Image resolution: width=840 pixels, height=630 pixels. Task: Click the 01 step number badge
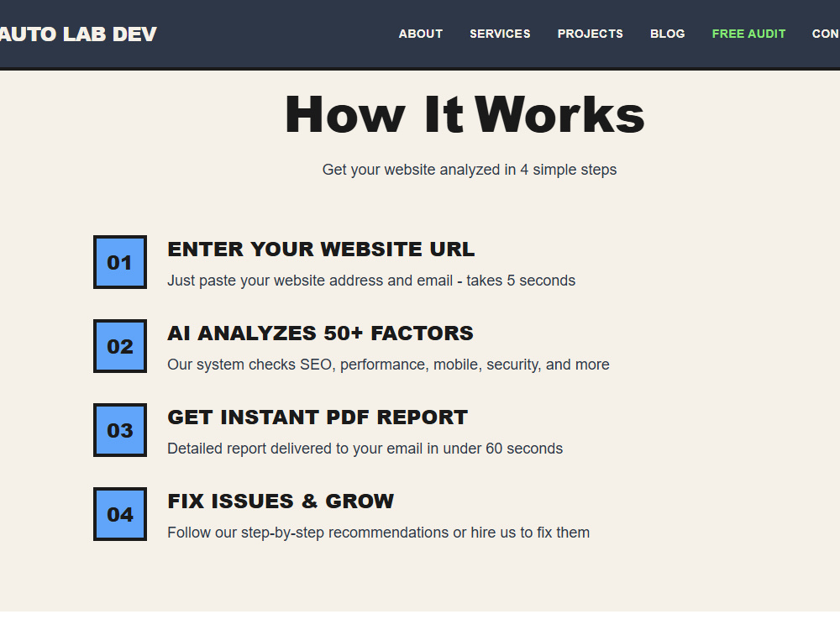pyautogui.click(x=120, y=262)
